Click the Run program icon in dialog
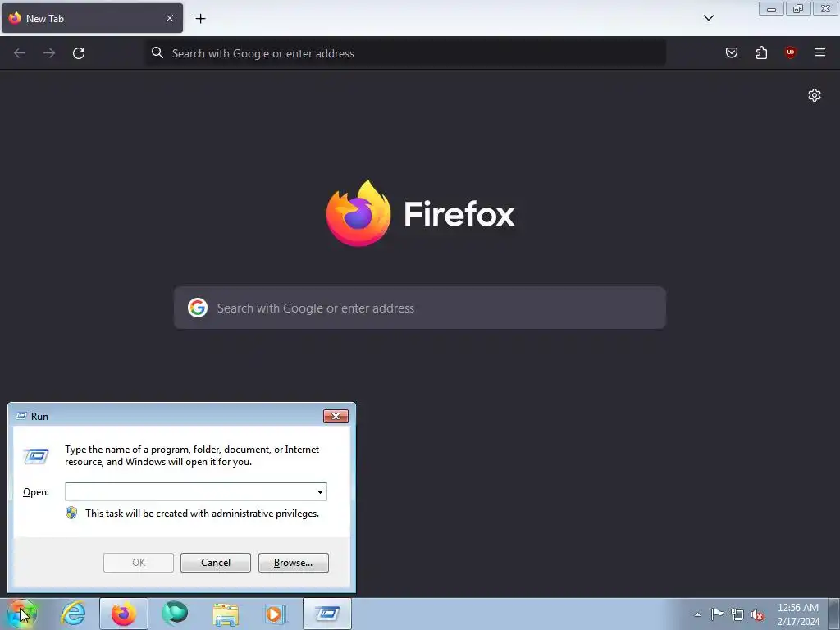The height and width of the screenshot is (630, 840). click(36, 456)
